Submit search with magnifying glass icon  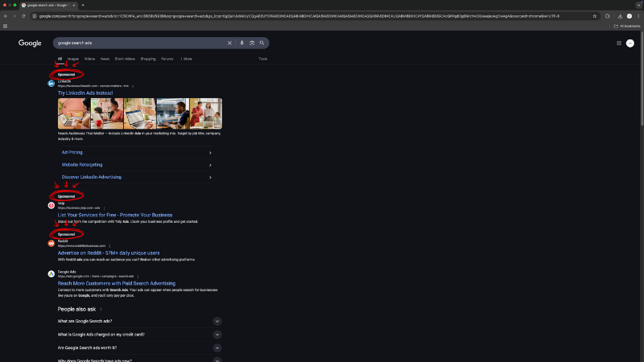click(262, 43)
